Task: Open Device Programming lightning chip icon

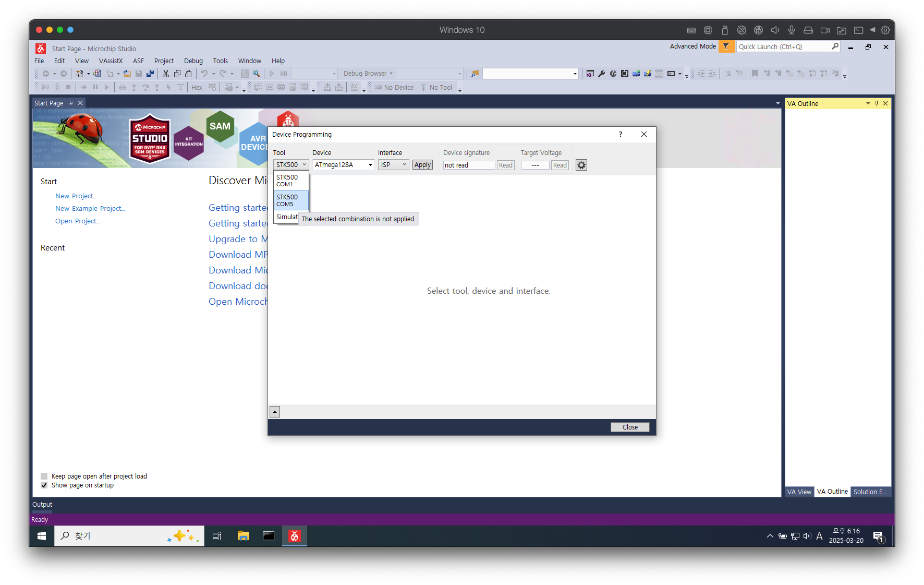Action: click(x=648, y=74)
